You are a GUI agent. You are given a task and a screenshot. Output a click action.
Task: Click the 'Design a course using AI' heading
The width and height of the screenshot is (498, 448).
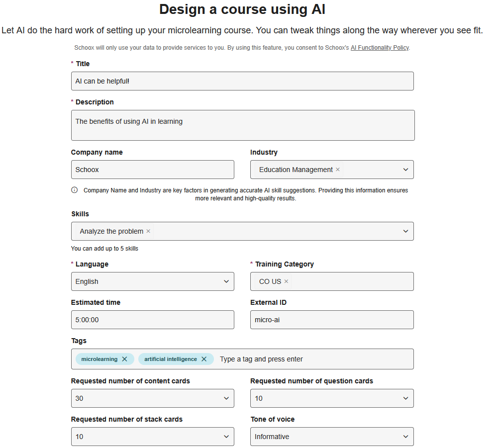(x=242, y=9)
